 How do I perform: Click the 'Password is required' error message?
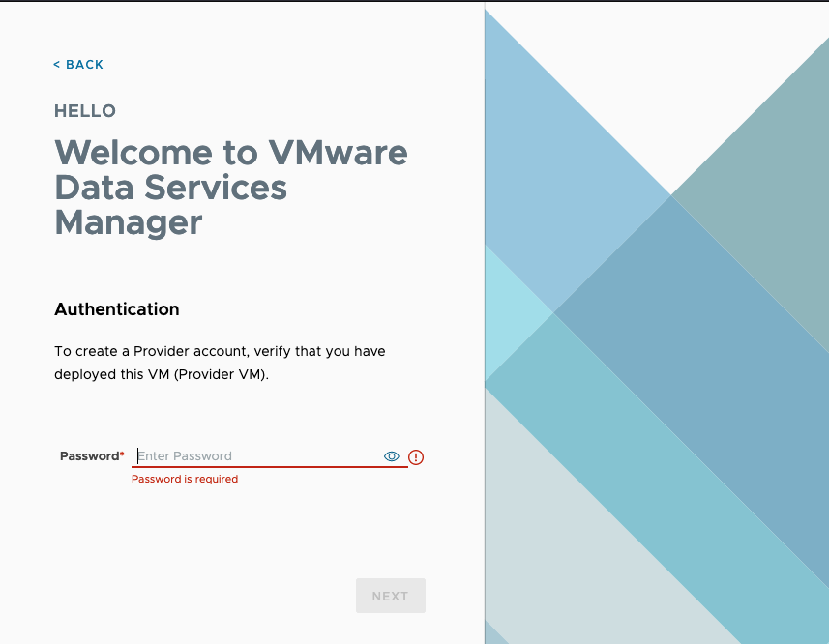pyautogui.click(x=185, y=479)
